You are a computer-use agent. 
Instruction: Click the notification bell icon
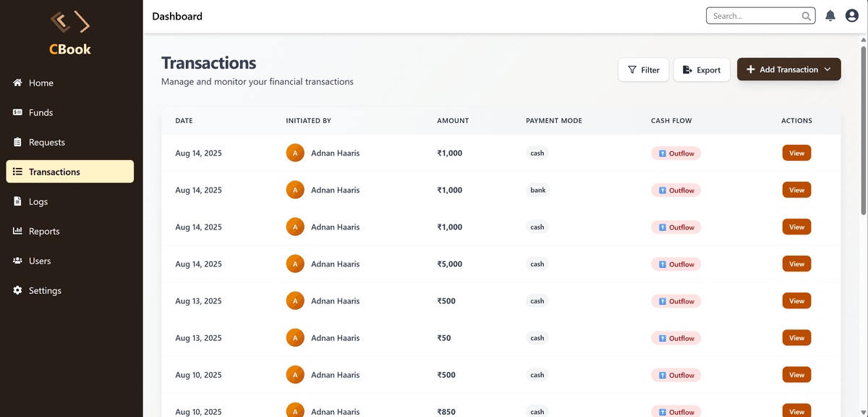click(x=830, y=15)
